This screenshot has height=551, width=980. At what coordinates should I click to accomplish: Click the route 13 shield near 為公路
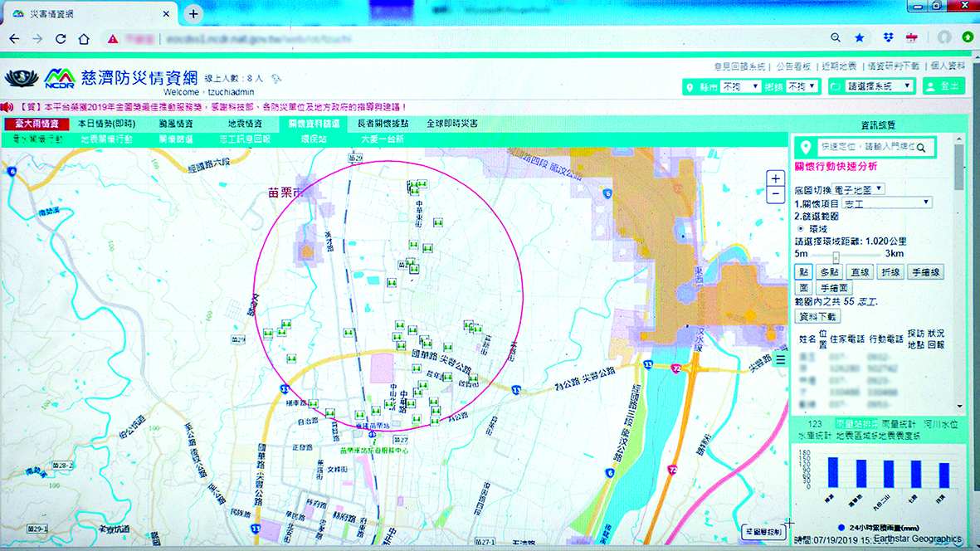point(516,390)
